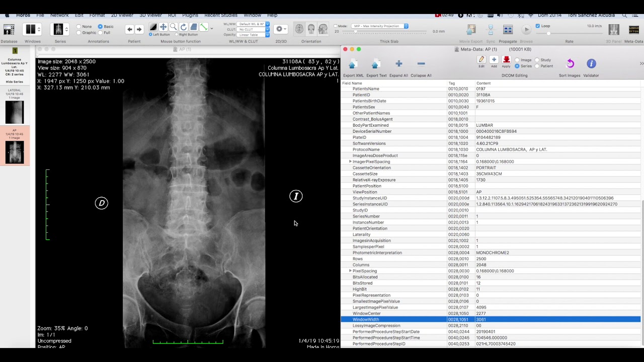Click the Propagate icon
Viewport: 644px width, 362px height.
coord(508,30)
